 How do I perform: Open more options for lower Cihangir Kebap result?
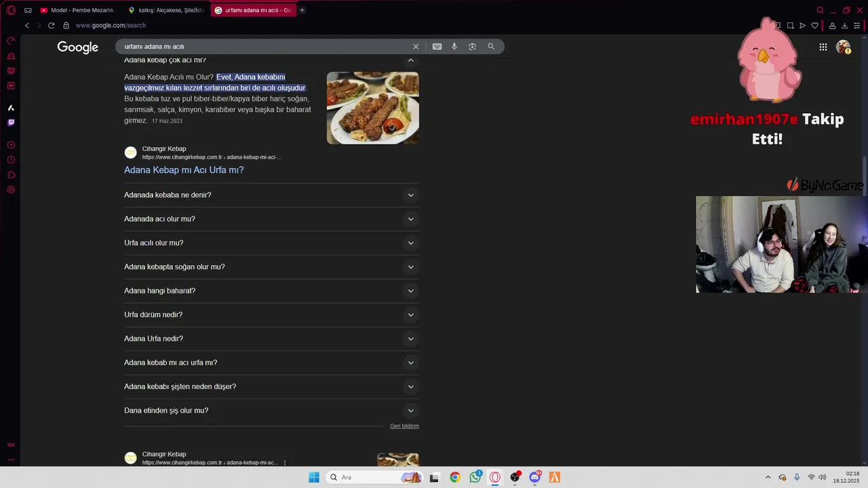(285, 463)
